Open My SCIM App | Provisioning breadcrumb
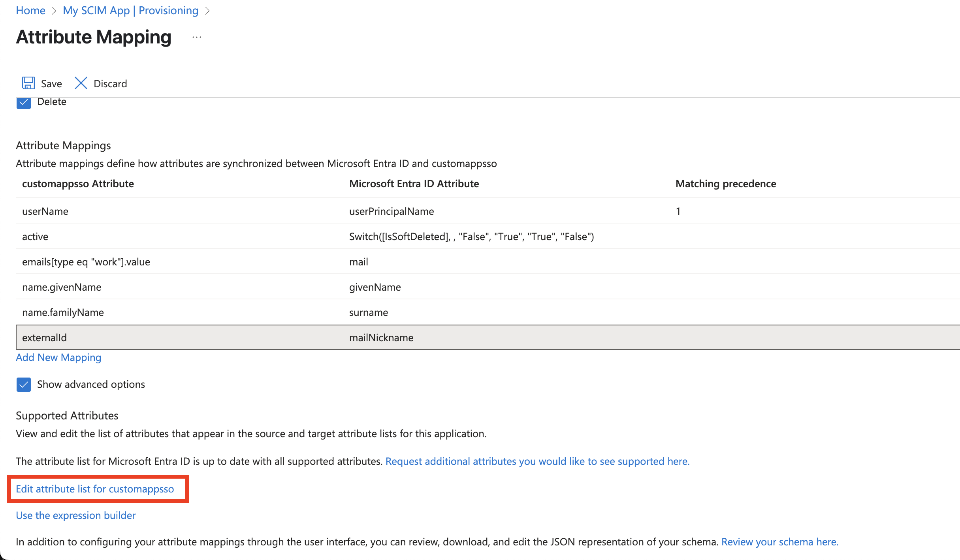 pyautogui.click(x=130, y=11)
